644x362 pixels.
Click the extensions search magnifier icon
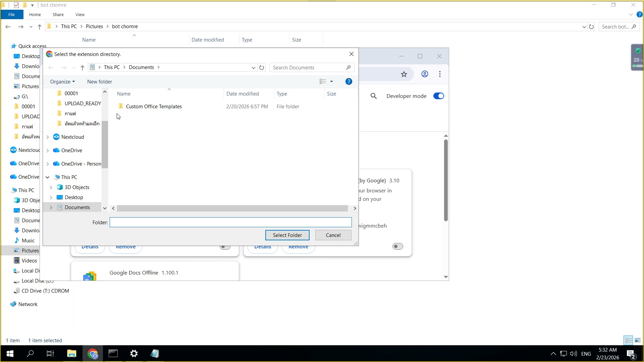click(373, 96)
